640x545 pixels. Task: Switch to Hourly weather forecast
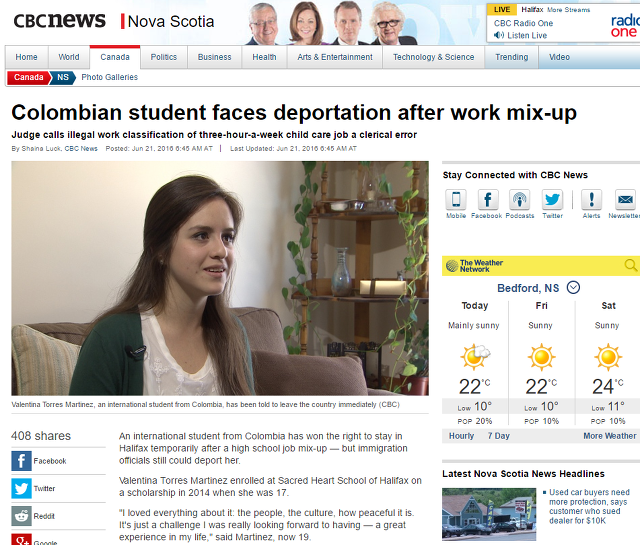click(x=461, y=436)
